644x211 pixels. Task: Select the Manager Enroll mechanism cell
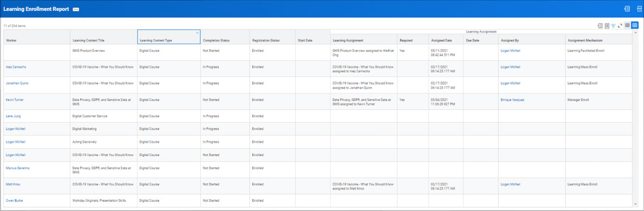pos(599,102)
